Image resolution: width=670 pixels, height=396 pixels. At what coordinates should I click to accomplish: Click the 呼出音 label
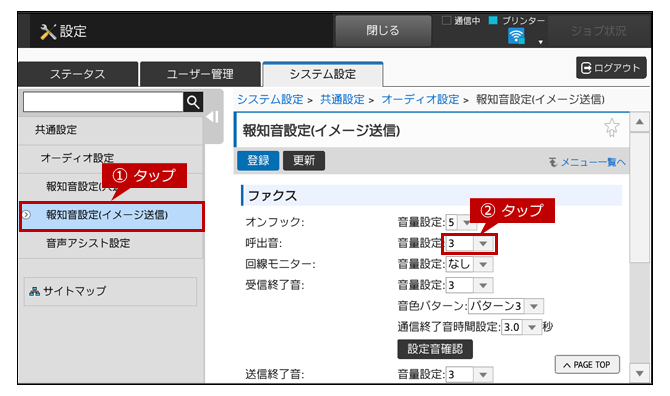pyautogui.click(x=264, y=243)
